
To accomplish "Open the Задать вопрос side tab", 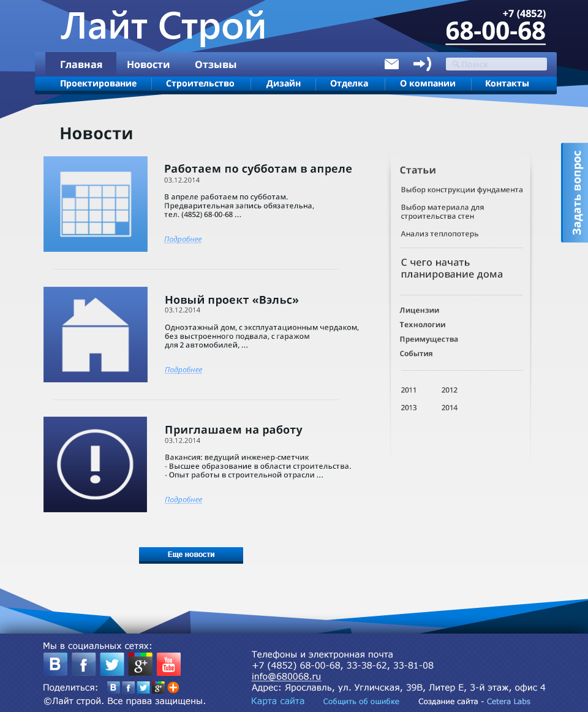I will pos(575,192).
